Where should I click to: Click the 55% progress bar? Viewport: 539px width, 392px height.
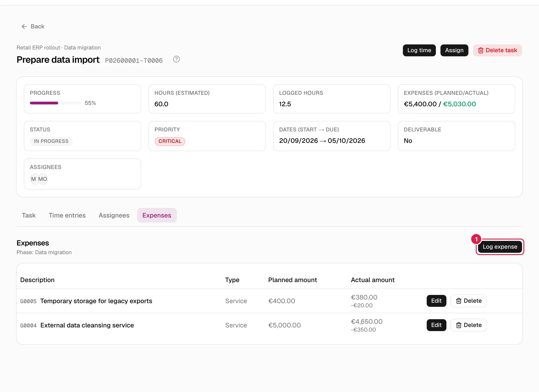coord(55,103)
